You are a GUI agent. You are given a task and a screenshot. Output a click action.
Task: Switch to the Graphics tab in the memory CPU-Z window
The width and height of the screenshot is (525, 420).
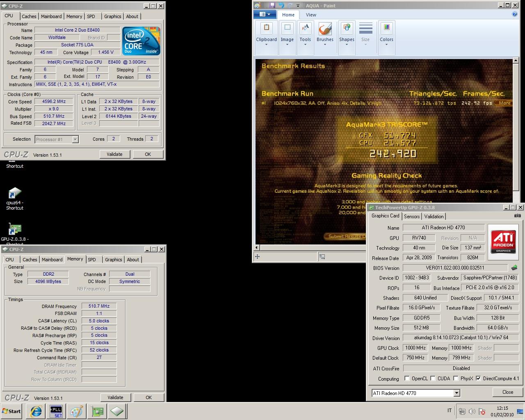tap(113, 260)
